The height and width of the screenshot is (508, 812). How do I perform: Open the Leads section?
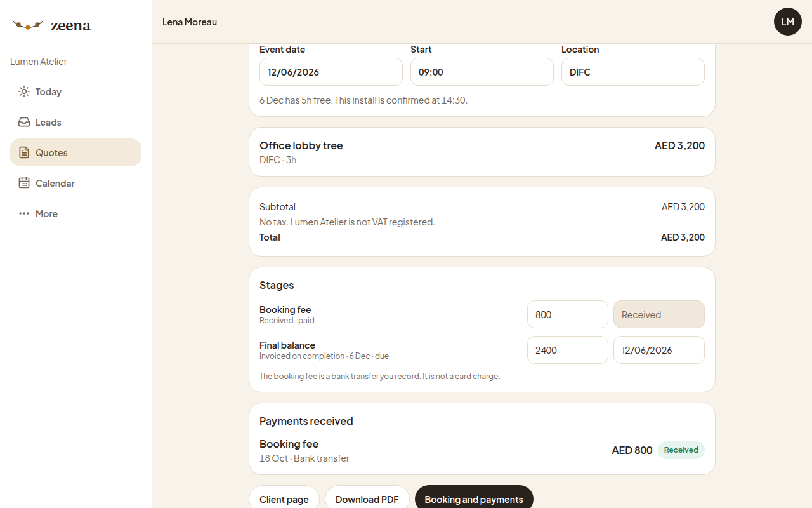(75, 122)
